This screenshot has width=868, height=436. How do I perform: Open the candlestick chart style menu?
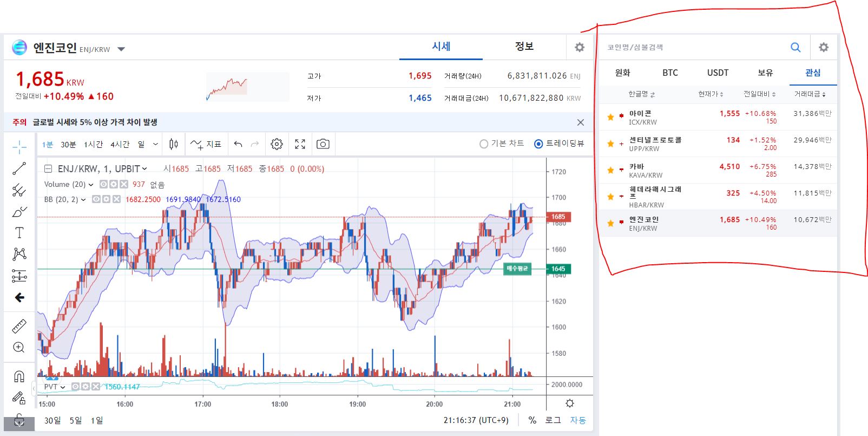click(x=174, y=144)
